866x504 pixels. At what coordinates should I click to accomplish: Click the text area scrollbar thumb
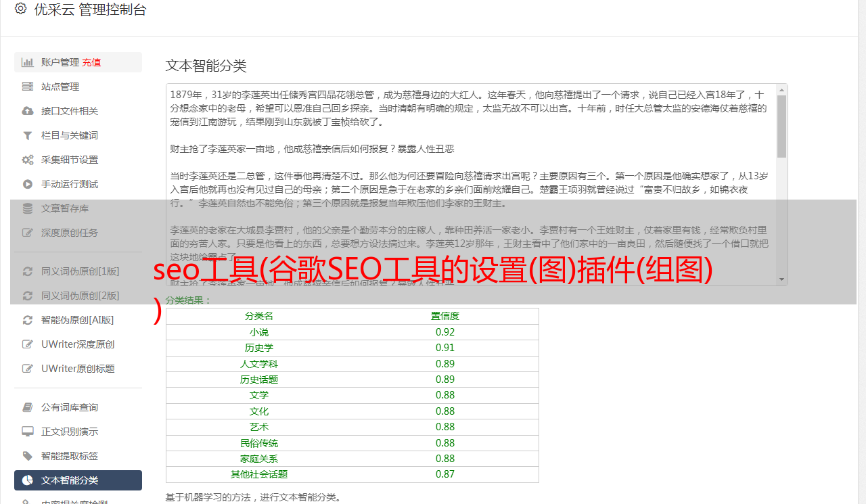(781, 127)
